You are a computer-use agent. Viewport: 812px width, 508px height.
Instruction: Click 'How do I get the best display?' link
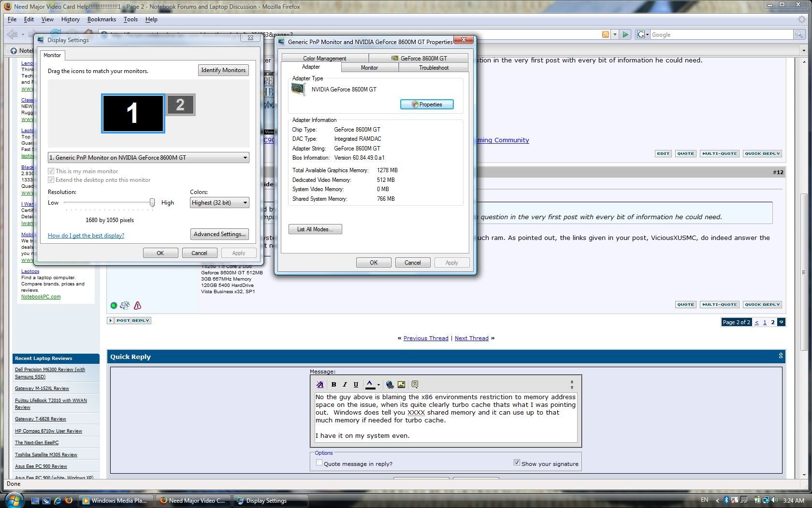coord(86,236)
